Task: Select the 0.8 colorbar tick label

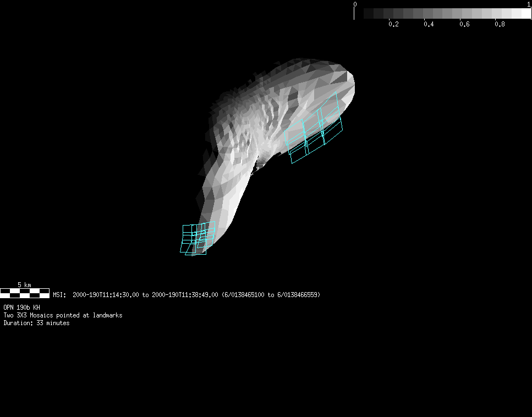Action: 500,24
